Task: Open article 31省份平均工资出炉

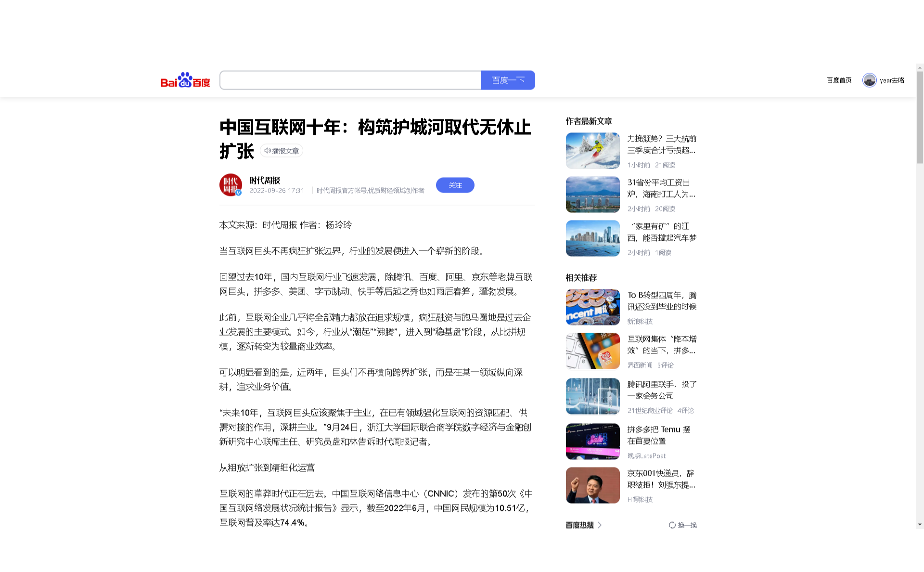Action: pos(662,188)
